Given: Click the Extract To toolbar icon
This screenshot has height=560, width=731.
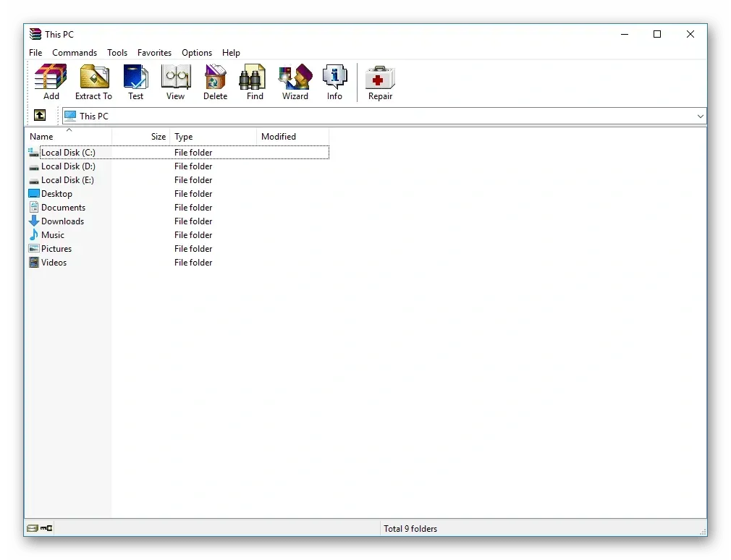Looking at the screenshot, I should (94, 77).
